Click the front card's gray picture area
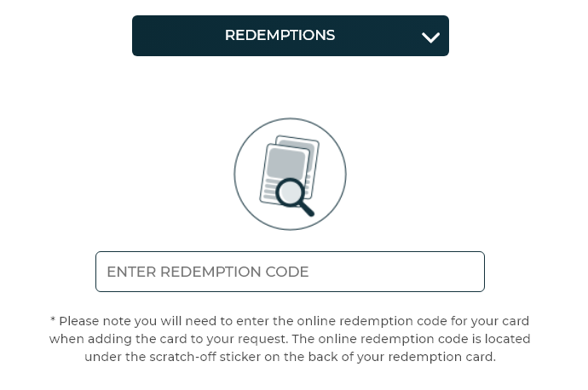The width and height of the screenshot is (588, 390). click(287, 163)
